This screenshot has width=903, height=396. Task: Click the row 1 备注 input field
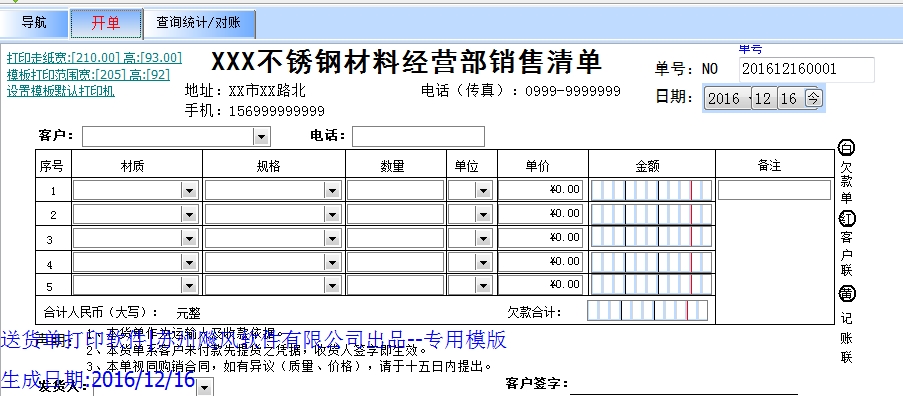[x=775, y=191]
